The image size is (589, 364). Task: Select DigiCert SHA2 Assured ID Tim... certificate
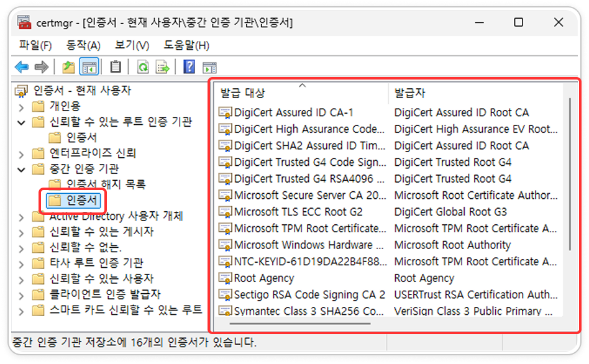tap(309, 146)
